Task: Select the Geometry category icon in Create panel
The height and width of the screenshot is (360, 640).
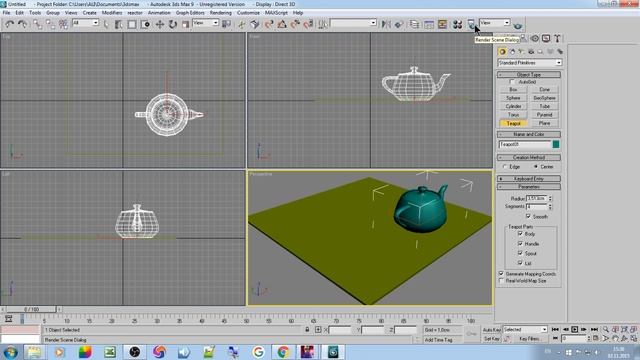Action: [x=502, y=51]
